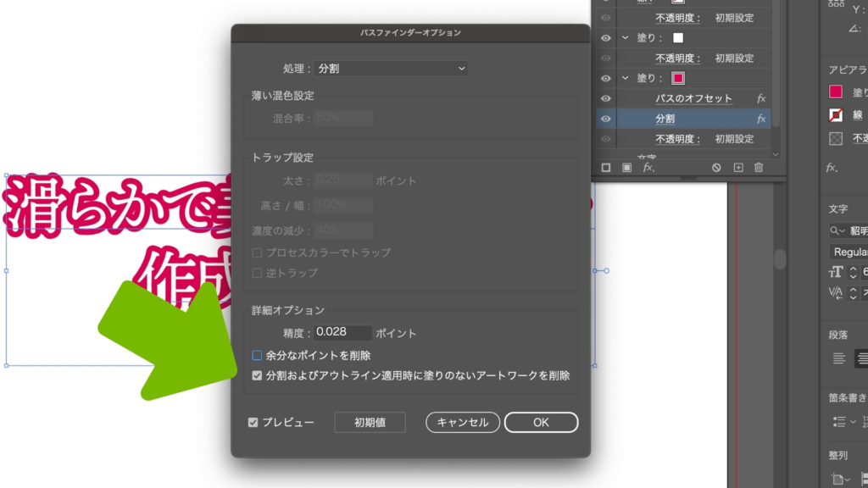The width and height of the screenshot is (868, 488).
Task: Open the 処理 dropdown showing 分割
Action: [392, 69]
